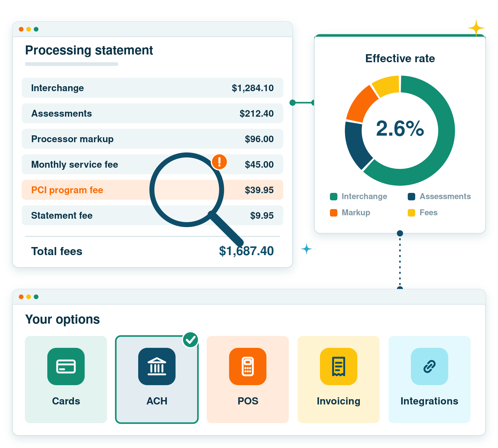This screenshot has width=498, height=448.
Task: Toggle the green checkmark on ACH card
Action: (x=190, y=340)
